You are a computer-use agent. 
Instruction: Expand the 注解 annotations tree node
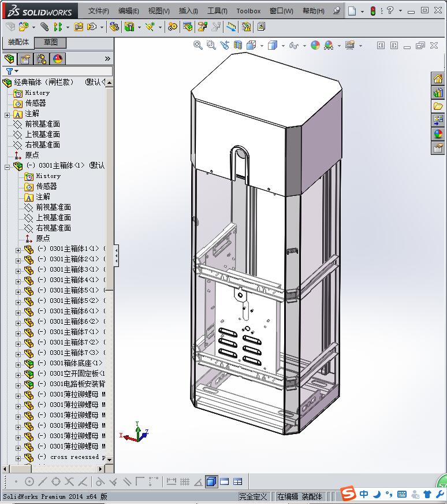coord(7,115)
